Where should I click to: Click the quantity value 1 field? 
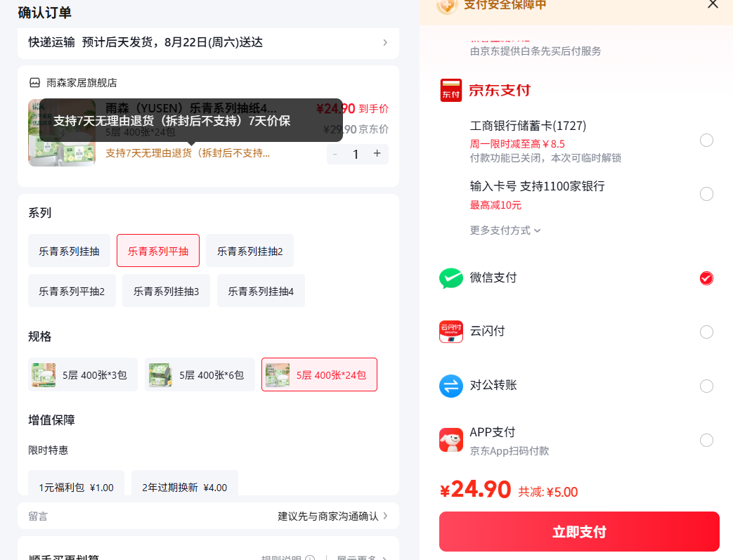(x=356, y=155)
